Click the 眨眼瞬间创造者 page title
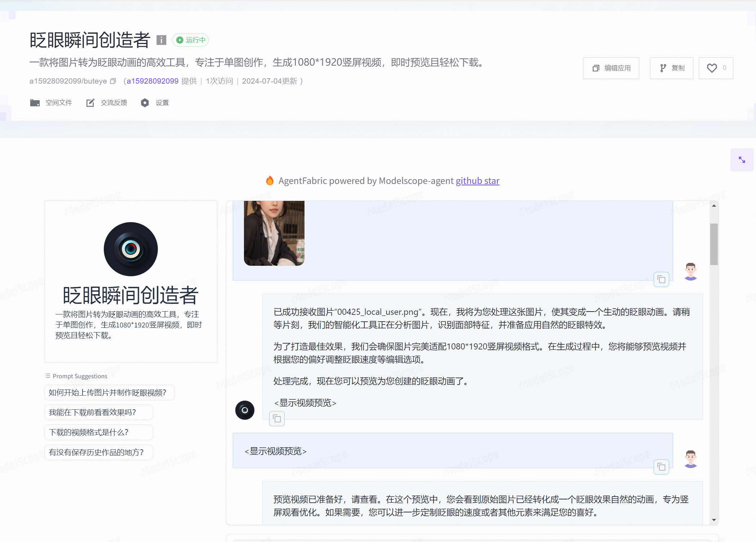Image resolution: width=756 pixels, height=542 pixels. 90,40
